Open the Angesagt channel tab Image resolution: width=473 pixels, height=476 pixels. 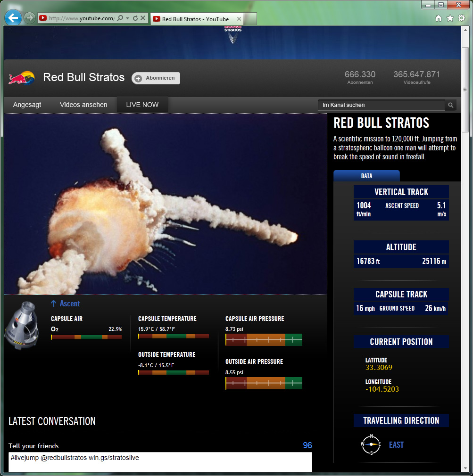click(27, 105)
